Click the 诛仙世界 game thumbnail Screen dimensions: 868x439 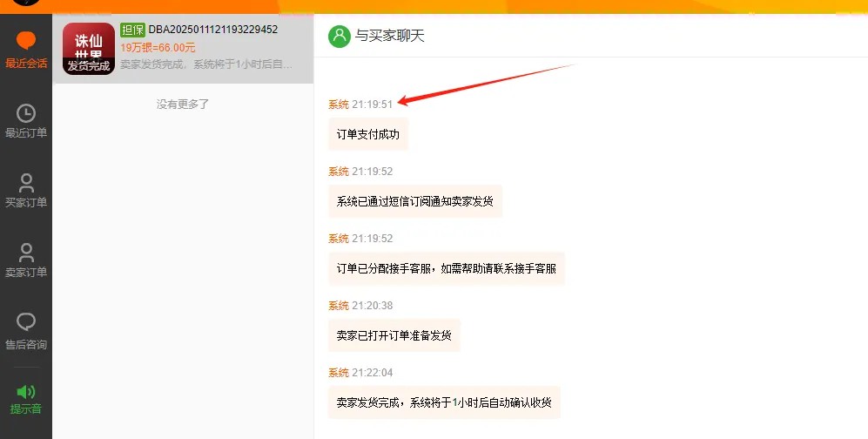click(x=89, y=48)
